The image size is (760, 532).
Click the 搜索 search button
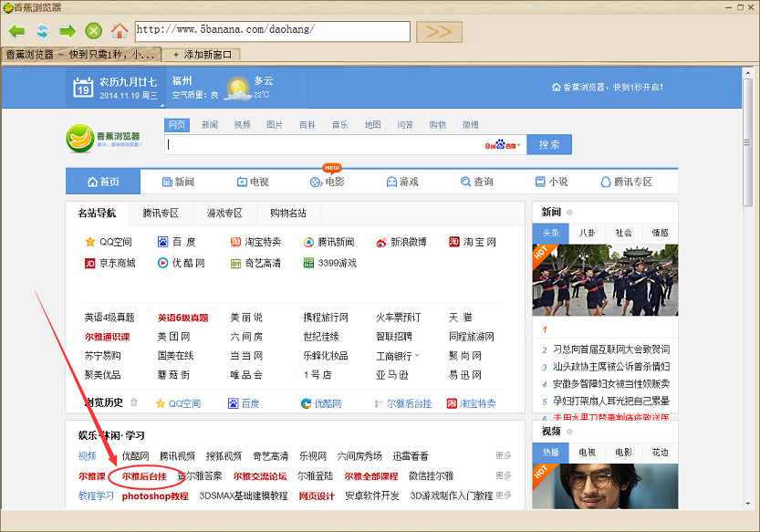click(x=549, y=144)
